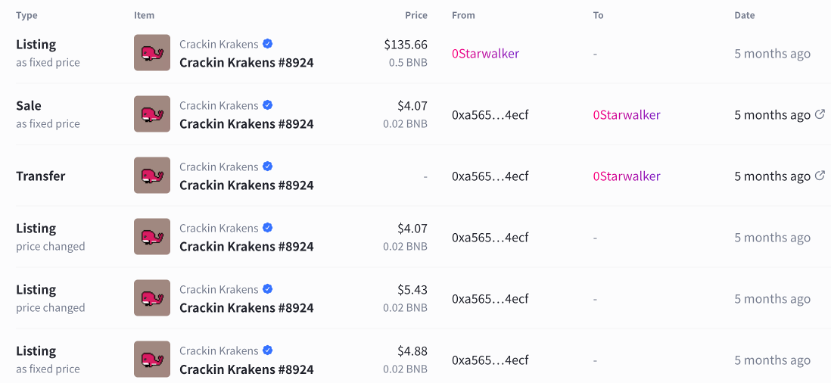Click verified badge in $4.88 Listing row
The height and width of the screenshot is (384, 832).
(x=268, y=351)
